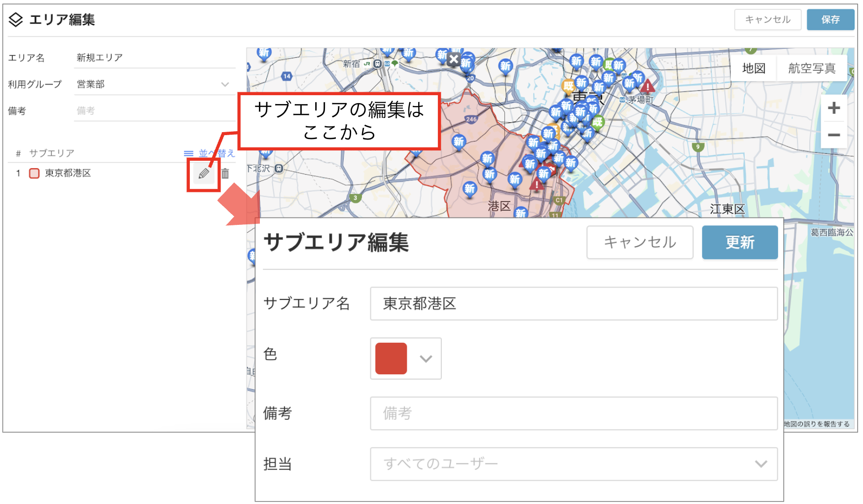
Task: Click the red color swatch
Action: (391, 359)
